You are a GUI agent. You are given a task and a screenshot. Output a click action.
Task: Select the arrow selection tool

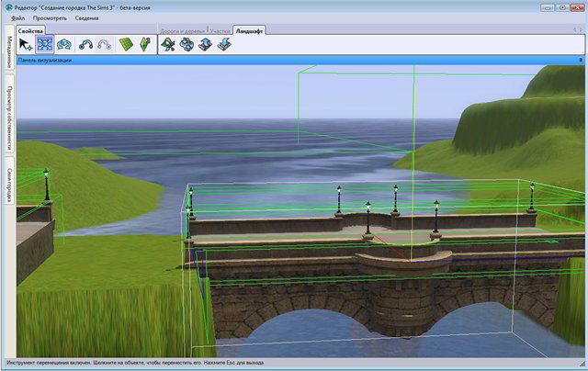tap(26, 44)
